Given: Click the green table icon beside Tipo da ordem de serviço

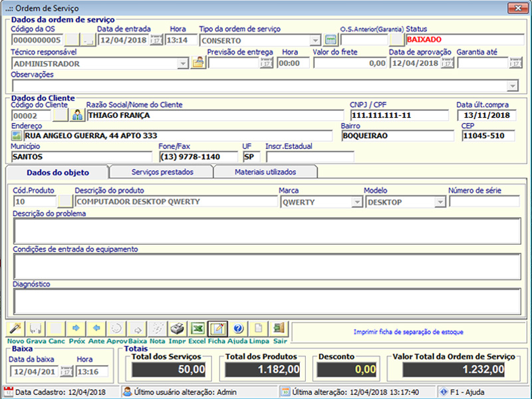Looking at the screenshot, I should 331,40.
